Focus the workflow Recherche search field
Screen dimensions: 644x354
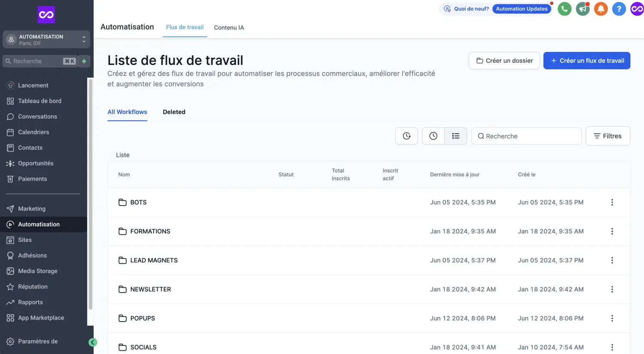coord(526,136)
